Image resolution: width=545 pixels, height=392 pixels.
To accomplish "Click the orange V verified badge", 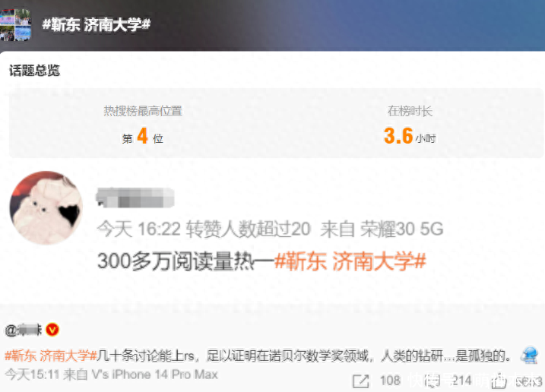I will [52, 330].
